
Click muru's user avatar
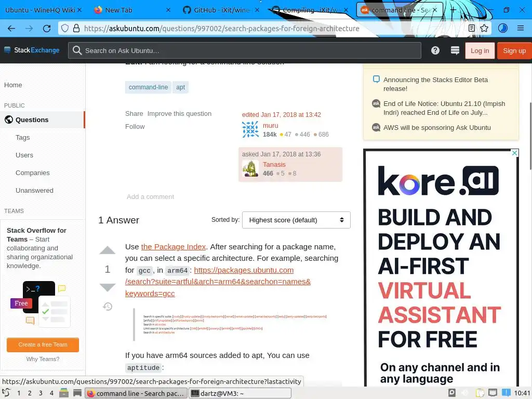click(250, 129)
